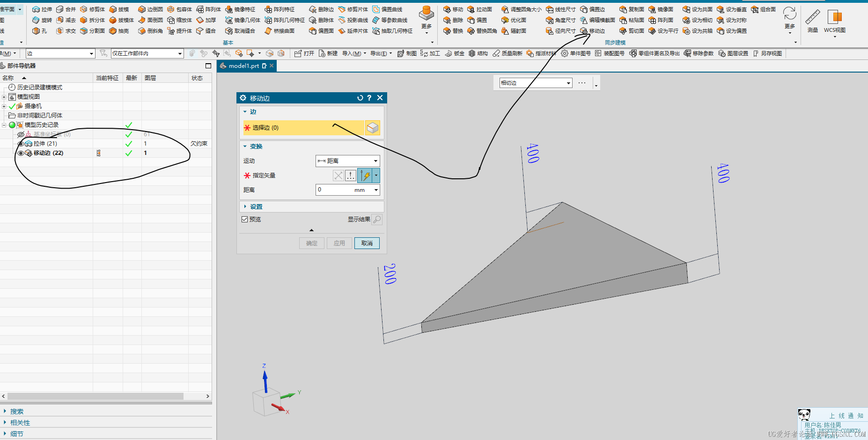868x440 pixels.
Task: Click the 拉动面 (Pull Face) tool
Action: click(480, 9)
